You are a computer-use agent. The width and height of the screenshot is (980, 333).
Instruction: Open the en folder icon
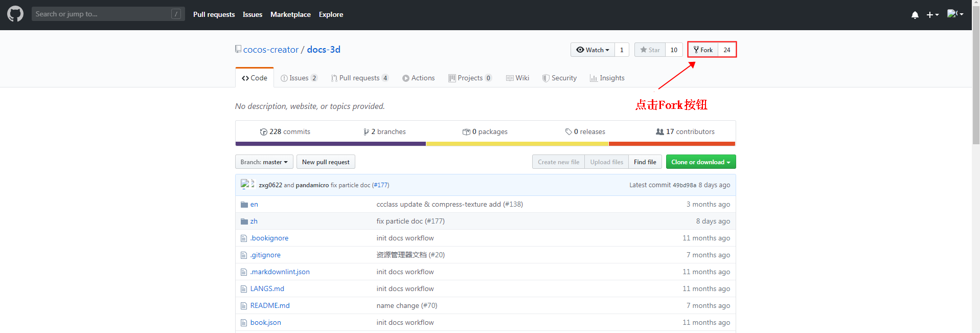point(244,205)
